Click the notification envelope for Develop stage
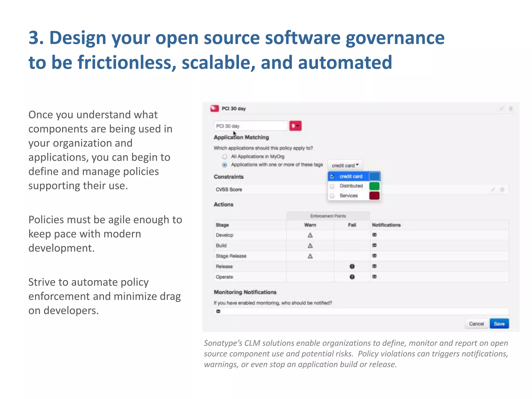Image resolution: width=532 pixels, height=399 pixels. point(374,235)
